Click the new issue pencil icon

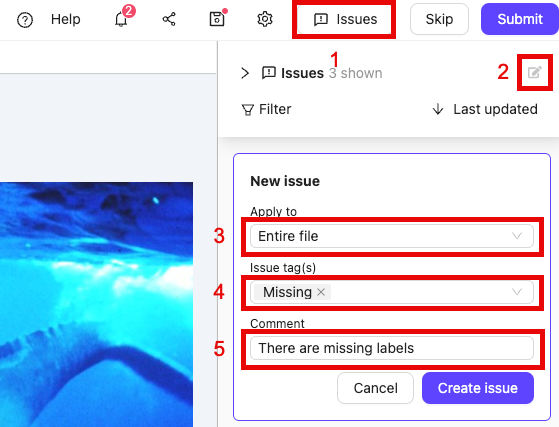tap(535, 72)
